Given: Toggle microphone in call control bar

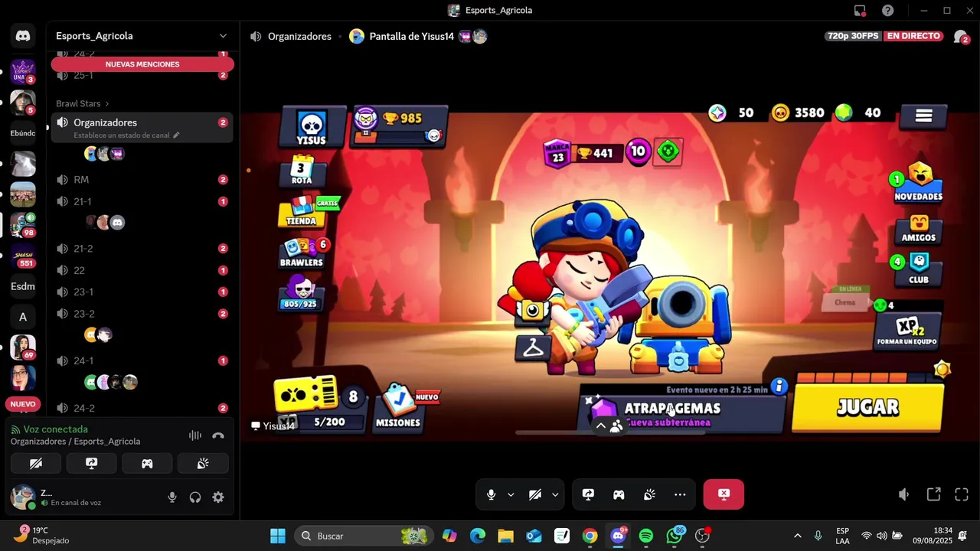Looking at the screenshot, I should 492,494.
